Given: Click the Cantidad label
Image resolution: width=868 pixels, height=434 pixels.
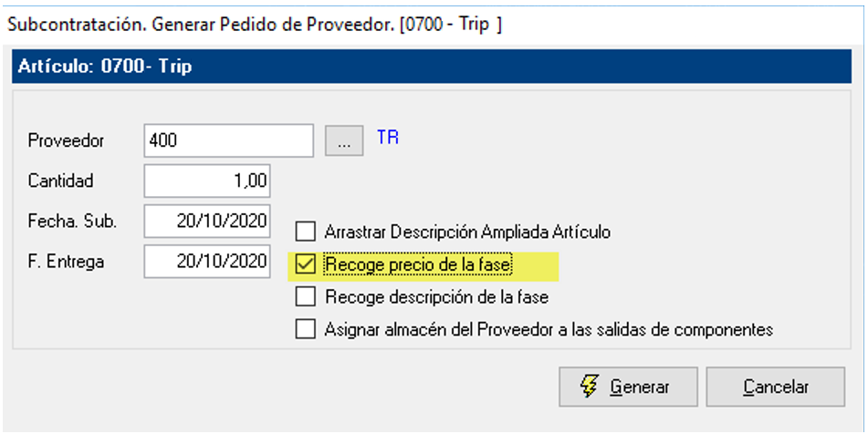Looking at the screenshot, I should point(61,181).
